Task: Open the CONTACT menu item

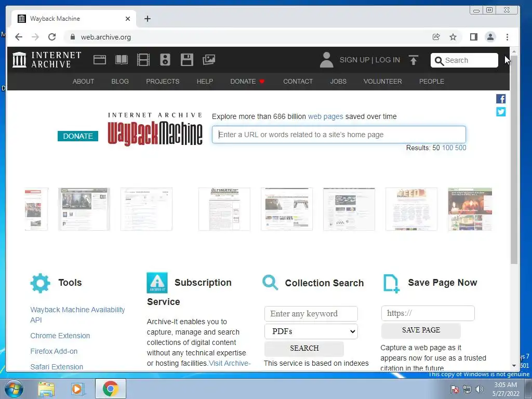Action: [298, 82]
